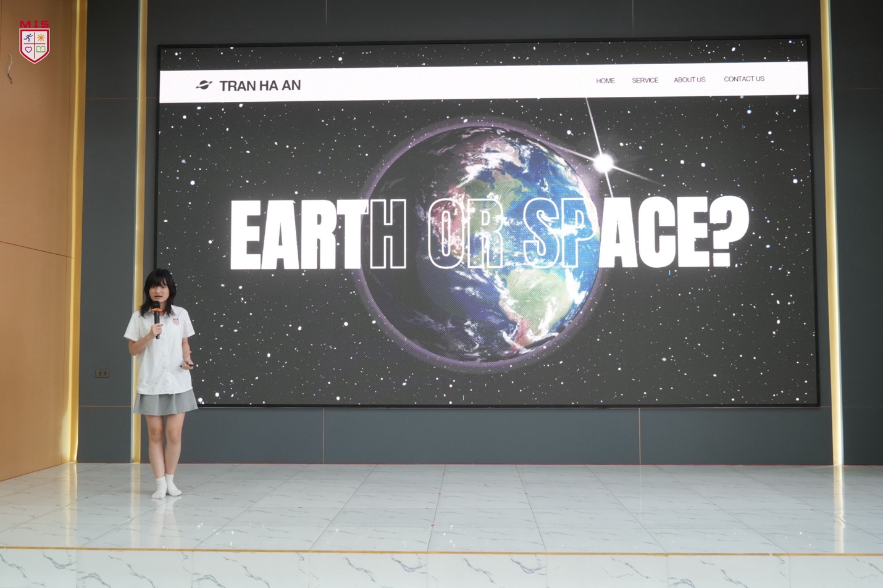Click the wall power outlet left of stage
The width and height of the screenshot is (883, 588).
tap(102, 373)
